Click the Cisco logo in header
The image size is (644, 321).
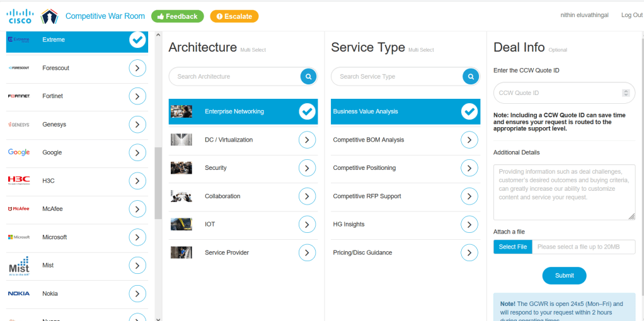[x=20, y=16]
